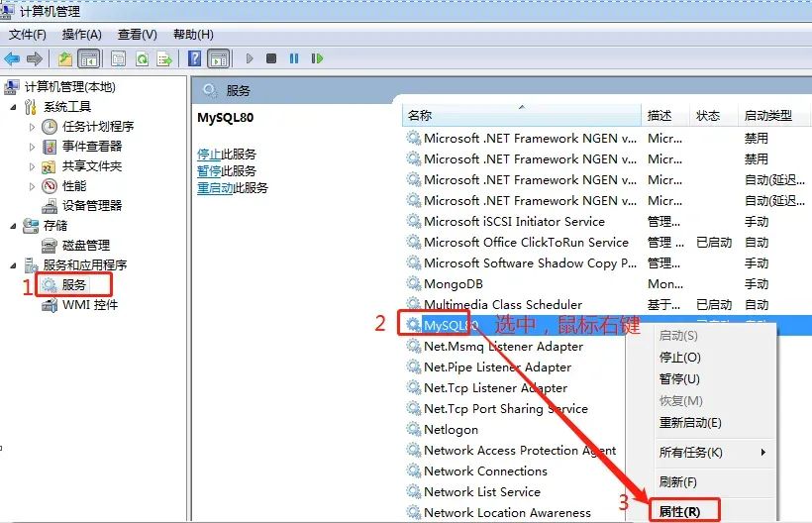This screenshot has width=812, height=523.
Task: Choose 暂停(U) in the context menu
Action: (679, 379)
